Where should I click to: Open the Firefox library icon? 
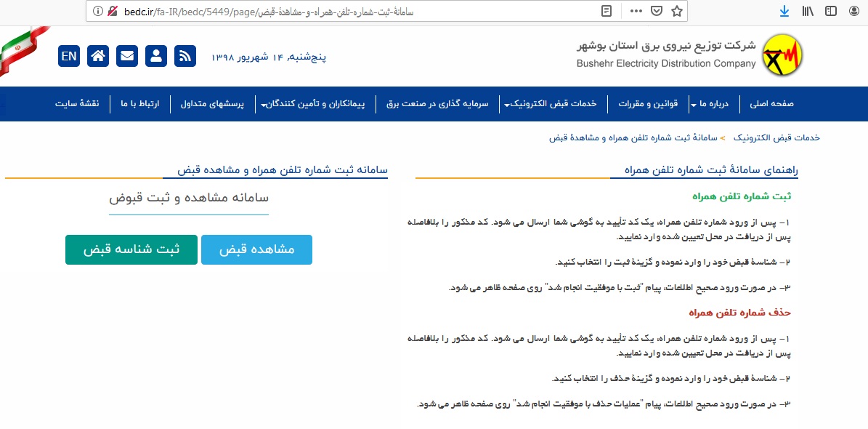tap(808, 11)
